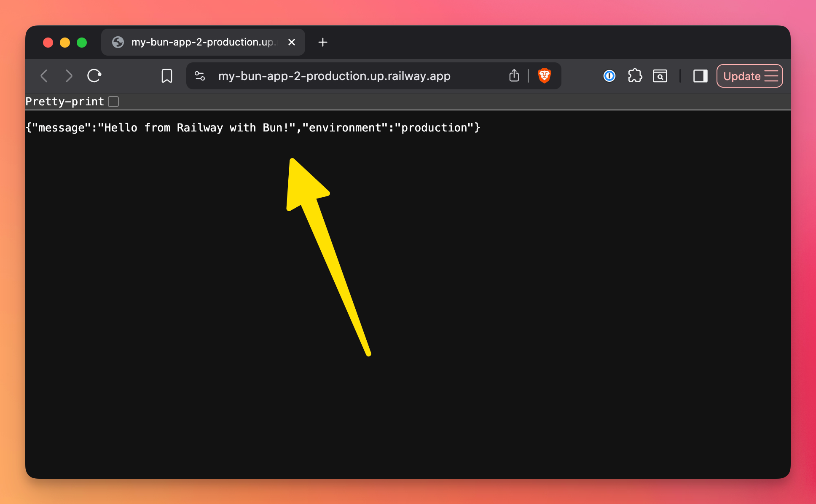The height and width of the screenshot is (504, 816).
Task: Click the JSON response text
Action: [x=253, y=128]
